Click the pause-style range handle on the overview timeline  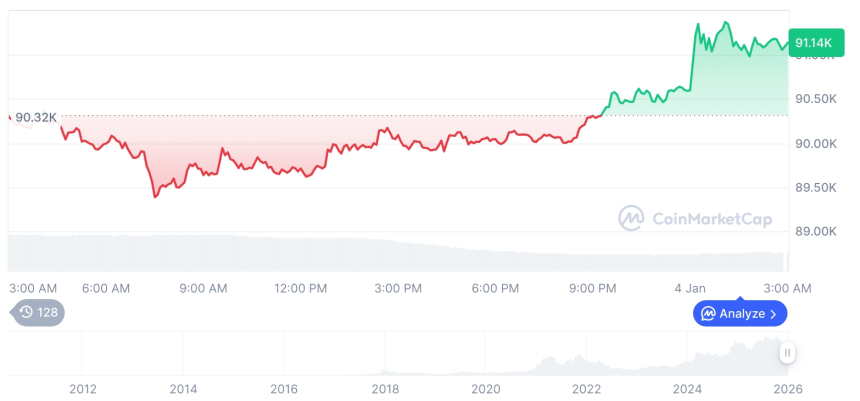tap(788, 353)
